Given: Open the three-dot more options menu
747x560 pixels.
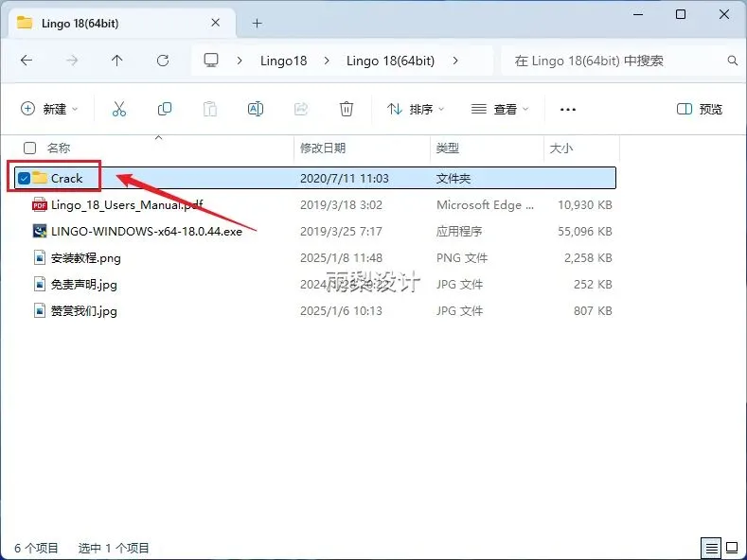Looking at the screenshot, I should click(568, 110).
